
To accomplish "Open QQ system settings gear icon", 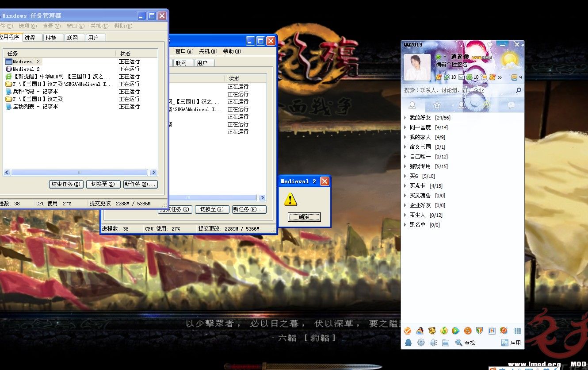I will 420,343.
